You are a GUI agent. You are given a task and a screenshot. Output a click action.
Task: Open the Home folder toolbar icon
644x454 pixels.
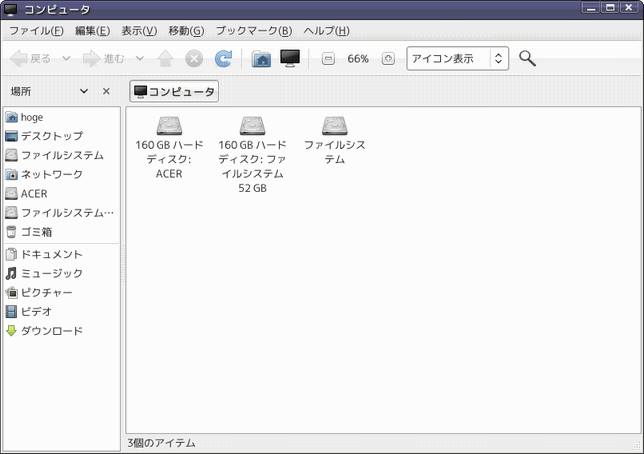(261, 59)
